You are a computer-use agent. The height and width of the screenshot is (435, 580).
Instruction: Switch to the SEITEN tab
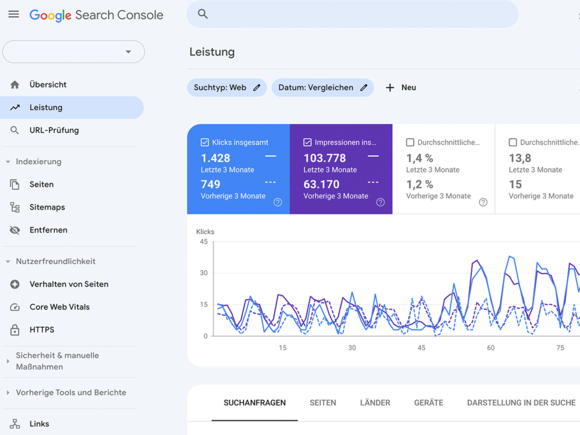pyautogui.click(x=323, y=403)
